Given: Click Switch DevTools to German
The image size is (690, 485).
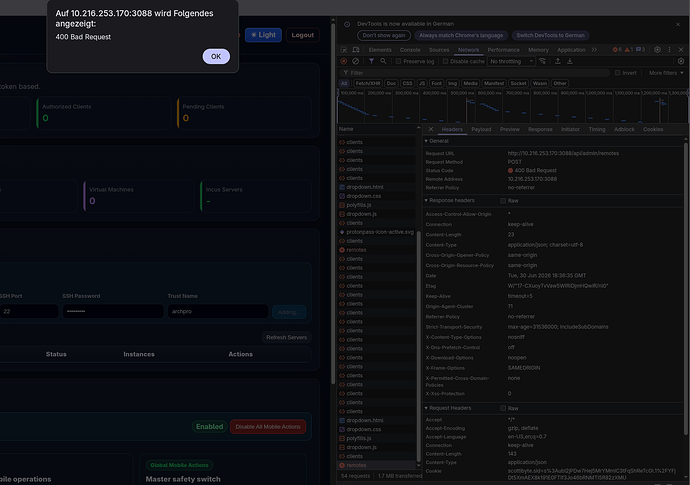Looking at the screenshot, I should pyautogui.click(x=550, y=35).
